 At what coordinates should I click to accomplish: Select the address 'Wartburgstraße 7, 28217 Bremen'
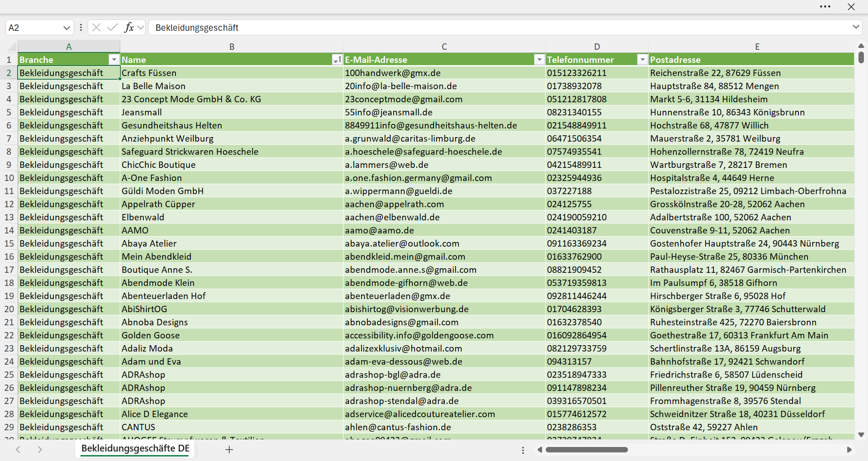751,165
